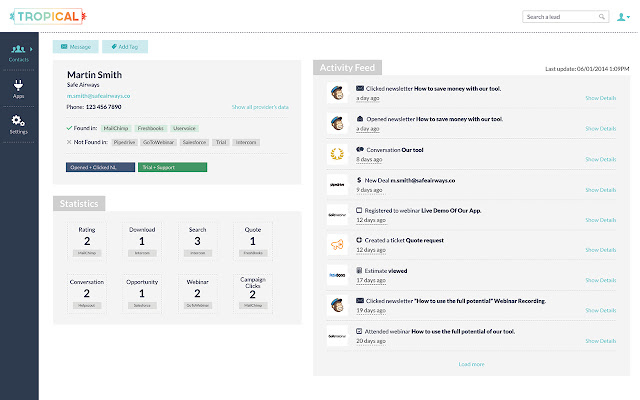Click the Message button

[x=76, y=47]
